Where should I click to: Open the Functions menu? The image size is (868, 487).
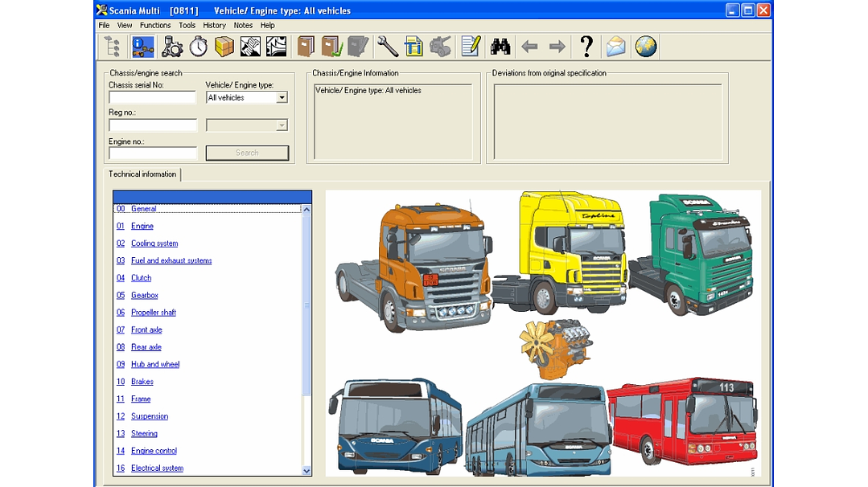[x=154, y=26]
